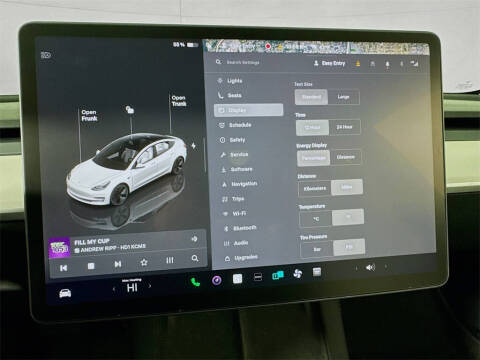Search media with magnifier icon
The image size is (480, 360).
(195, 258)
